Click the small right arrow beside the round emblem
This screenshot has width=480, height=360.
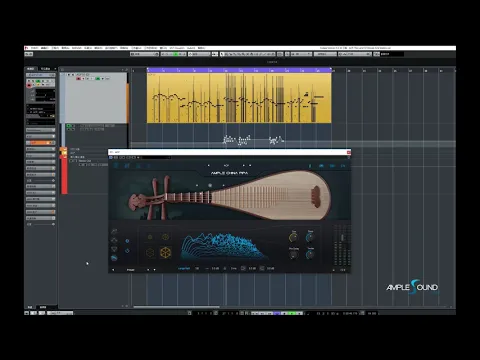click(x=223, y=185)
